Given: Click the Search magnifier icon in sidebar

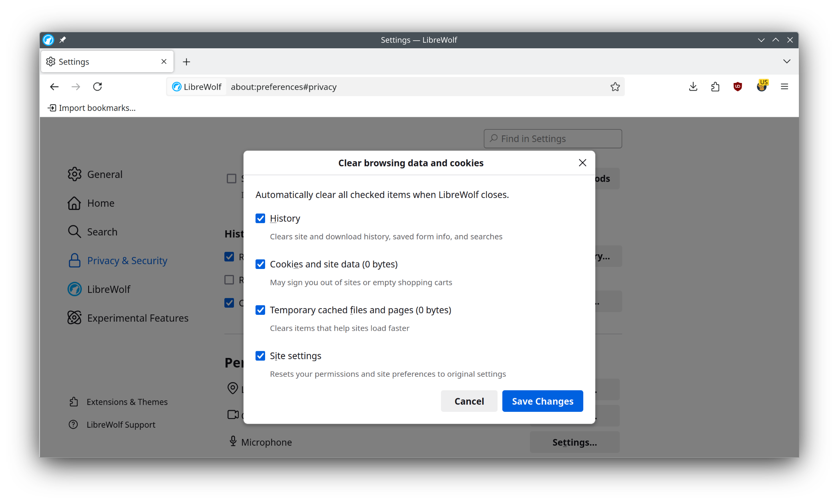Looking at the screenshot, I should tap(74, 231).
